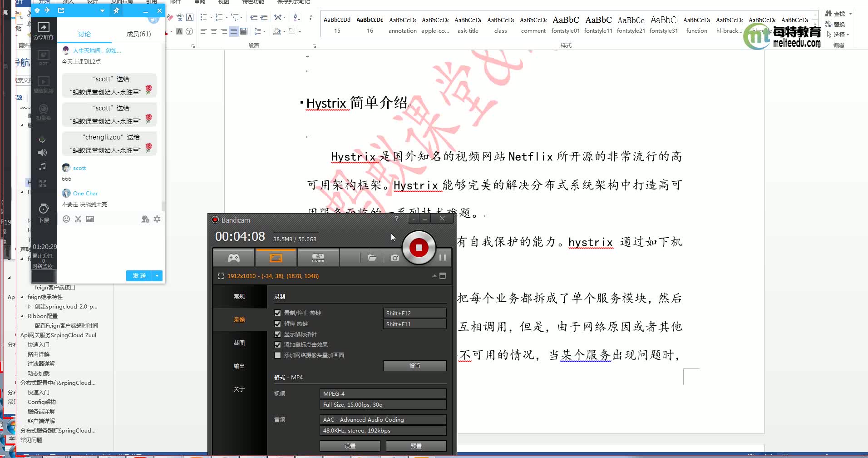Toggle the microphone icon in classroom sidebar
Viewport: 868px width, 458px height.
point(42,139)
